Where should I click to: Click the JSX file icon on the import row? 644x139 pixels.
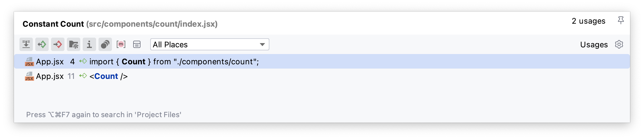pyautogui.click(x=29, y=62)
